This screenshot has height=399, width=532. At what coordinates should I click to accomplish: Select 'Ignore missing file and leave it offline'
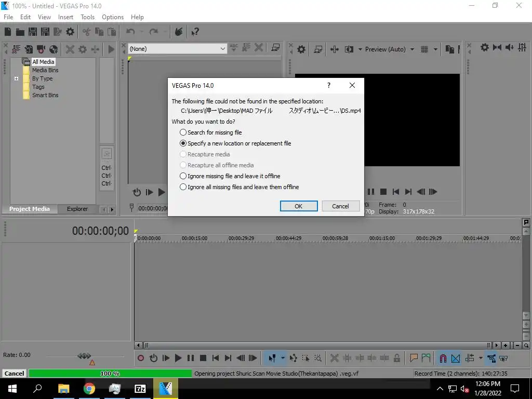[230, 176]
